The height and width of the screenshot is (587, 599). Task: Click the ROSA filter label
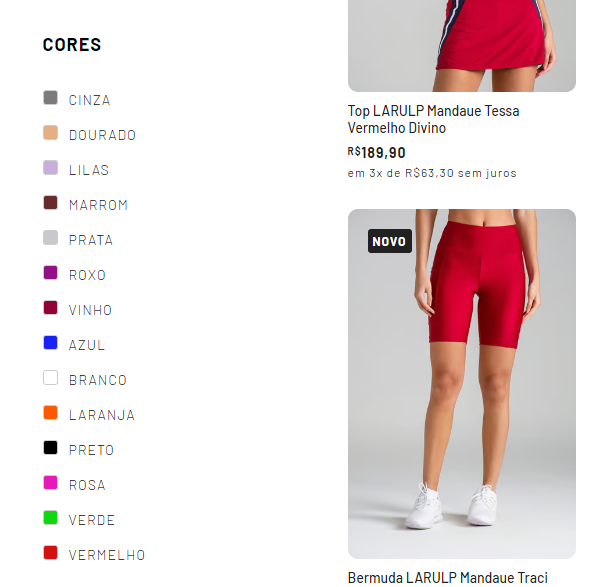(x=87, y=485)
